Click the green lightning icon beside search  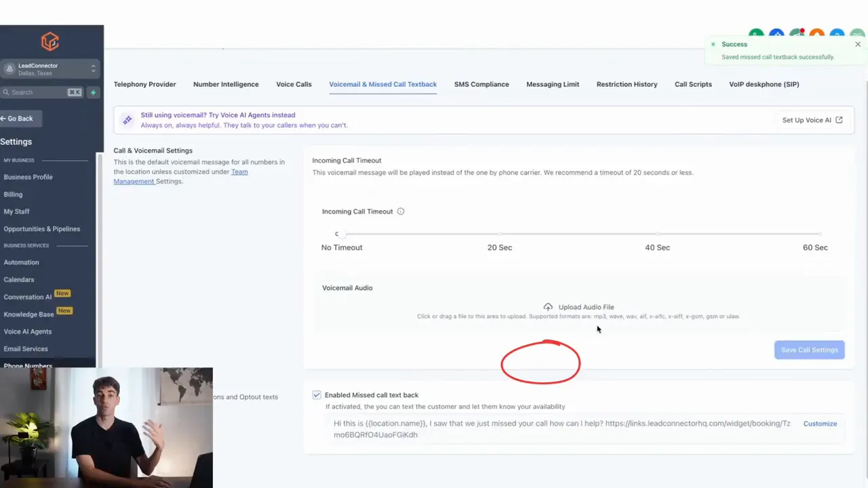click(x=93, y=92)
